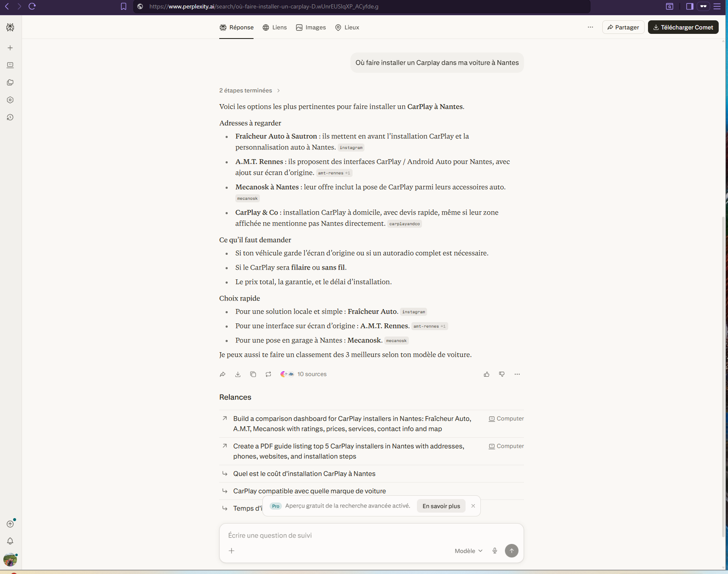Screen dimensions: 728x574
Task: Expand the "2 étapes terminées" steps
Action: click(249, 91)
